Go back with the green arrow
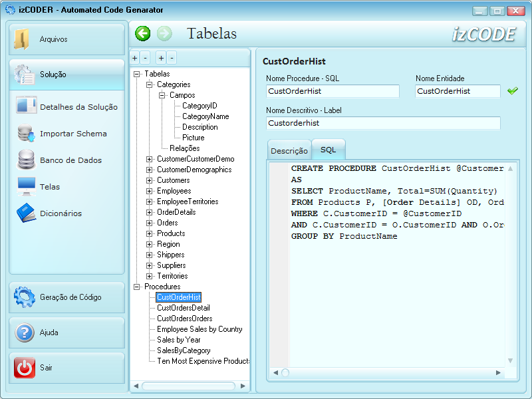532x399 pixels. click(142, 34)
